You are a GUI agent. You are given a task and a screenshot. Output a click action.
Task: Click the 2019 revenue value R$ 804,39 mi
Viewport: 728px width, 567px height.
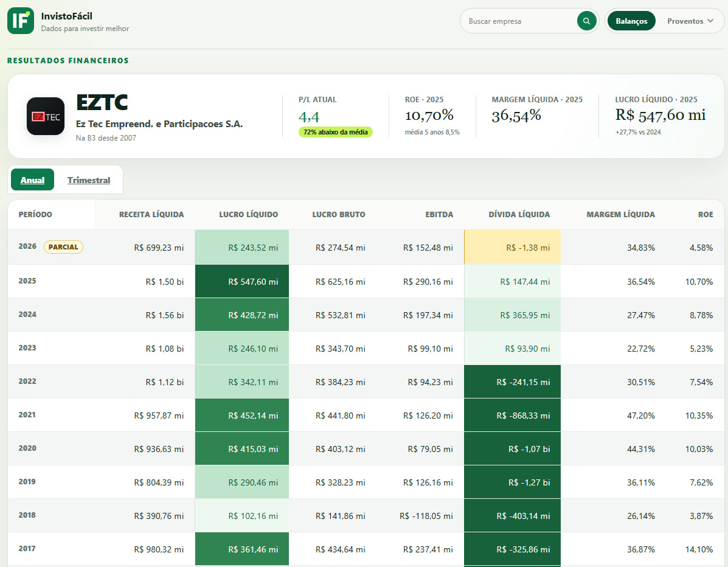click(x=159, y=482)
